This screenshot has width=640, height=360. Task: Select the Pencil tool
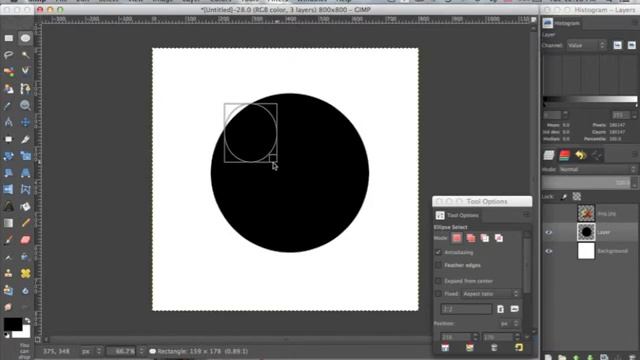[25, 223]
